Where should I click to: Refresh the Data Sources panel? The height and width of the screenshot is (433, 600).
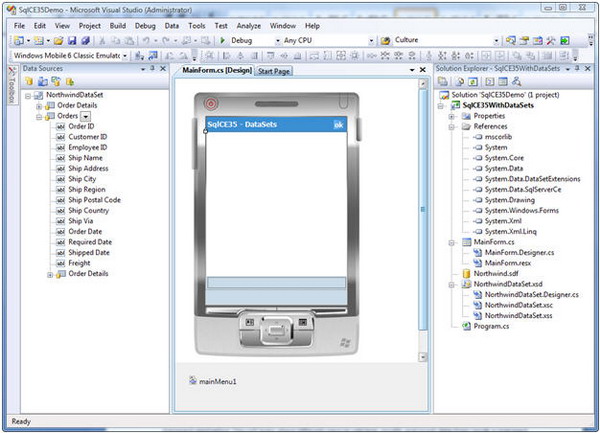pyautogui.click(x=70, y=81)
